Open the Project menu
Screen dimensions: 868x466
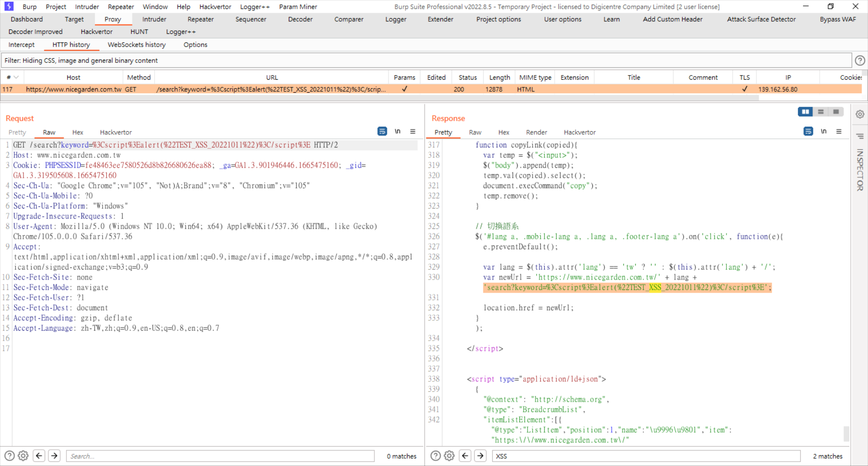56,7
